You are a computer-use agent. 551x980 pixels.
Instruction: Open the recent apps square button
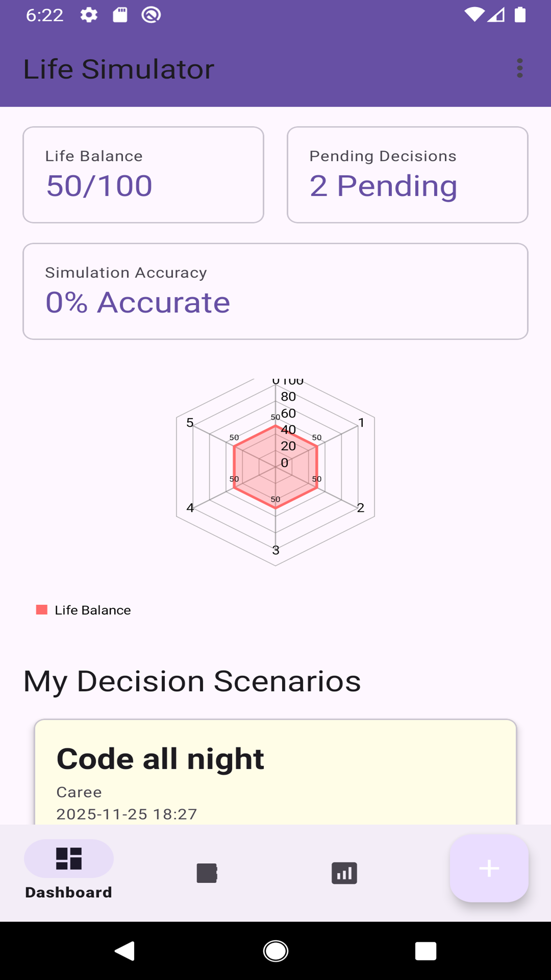click(425, 951)
